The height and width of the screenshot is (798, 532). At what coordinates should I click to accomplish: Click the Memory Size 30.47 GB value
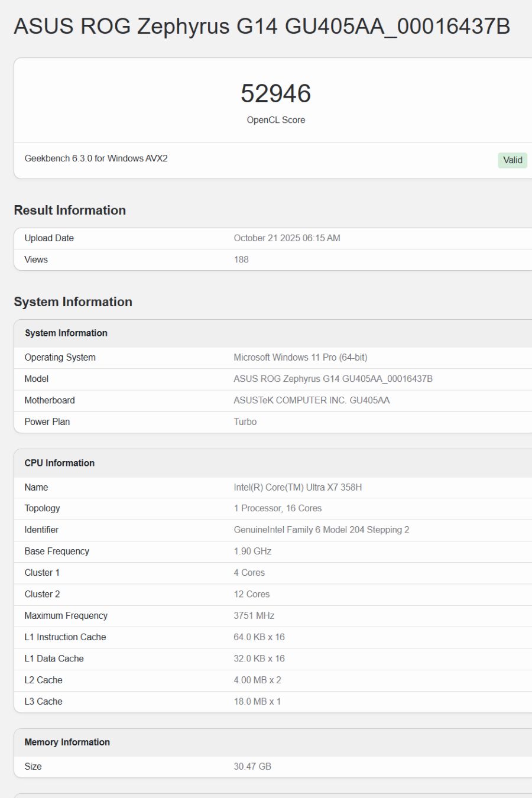(252, 766)
